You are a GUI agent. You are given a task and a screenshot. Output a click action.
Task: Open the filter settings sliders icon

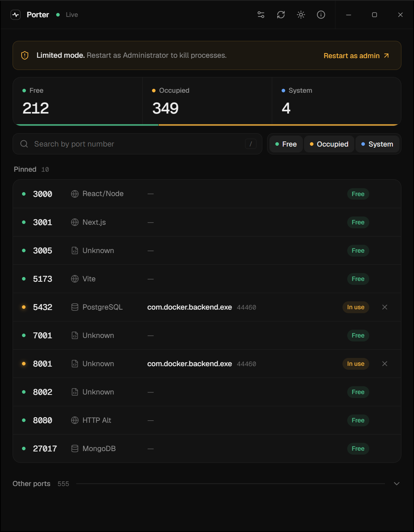[261, 15]
